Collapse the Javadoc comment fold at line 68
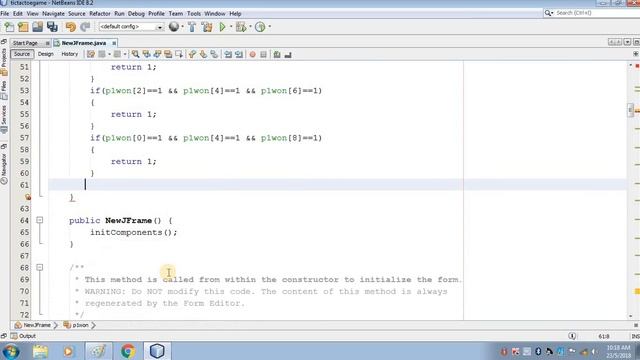The height and width of the screenshot is (360, 640). 40,267
